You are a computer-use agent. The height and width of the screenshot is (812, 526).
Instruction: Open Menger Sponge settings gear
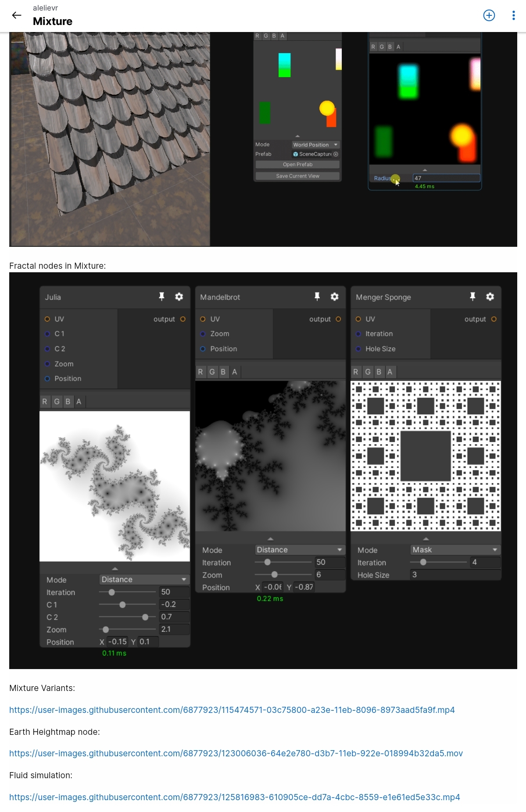coord(490,297)
